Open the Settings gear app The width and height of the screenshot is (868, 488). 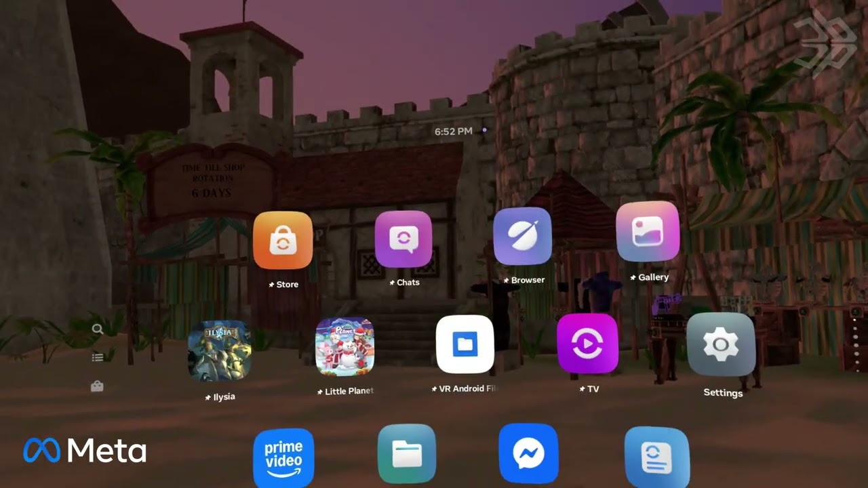pyautogui.click(x=721, y=345)
